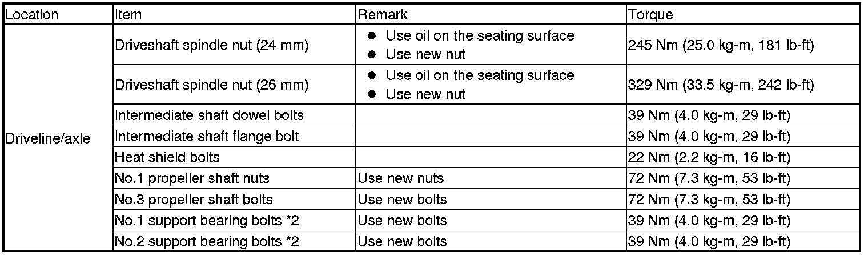Select Intermediate shaft dowel bolts row item

[x=209, y=115]
